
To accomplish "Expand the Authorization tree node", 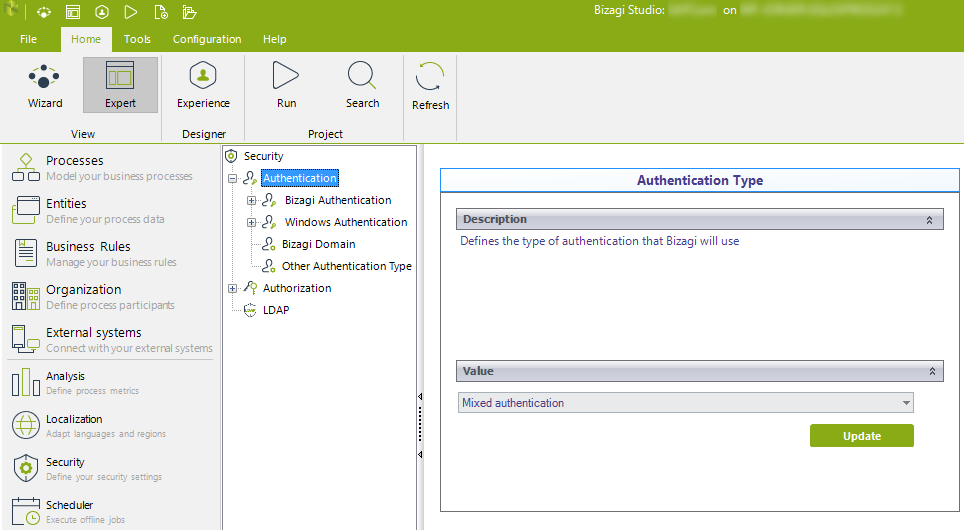I will (x=232, y=288).
